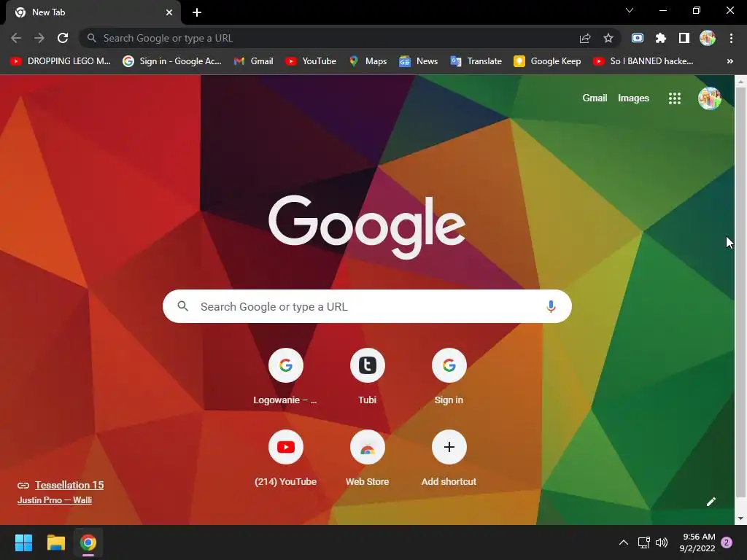Image resolution: width=747 pixels, height=560 pixels.
Task: Open the Chrome three-dot menu
Action: tap(731, 38)
